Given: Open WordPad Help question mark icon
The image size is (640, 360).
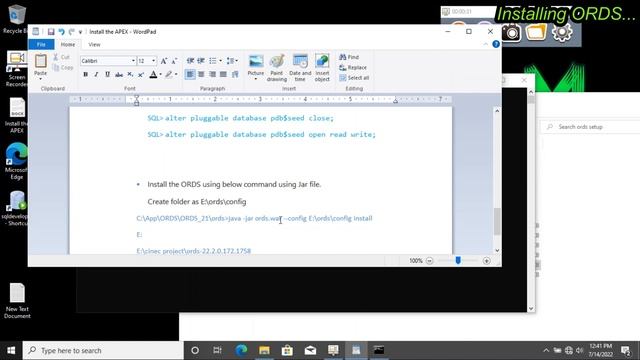Looking at the screenshot, I should point(496,44).
